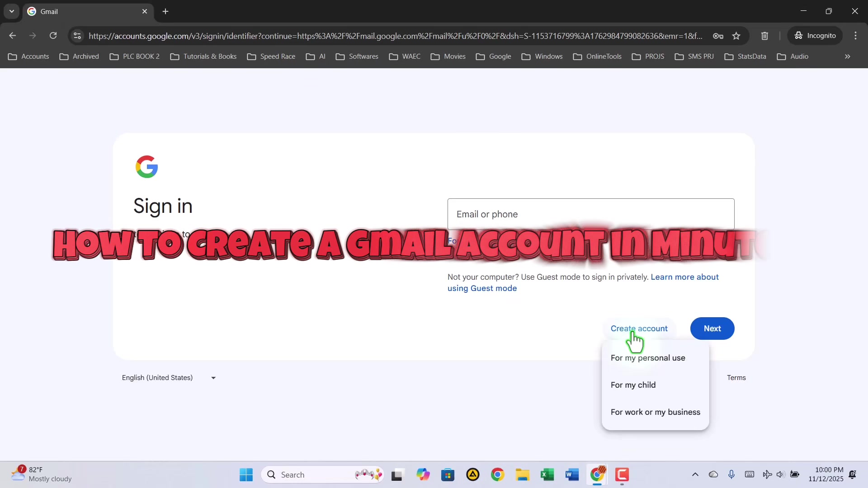Open the AI bookmark folder
Image resolution: width=868 pixels, height=488 pixels.
(x=316, y=56)
